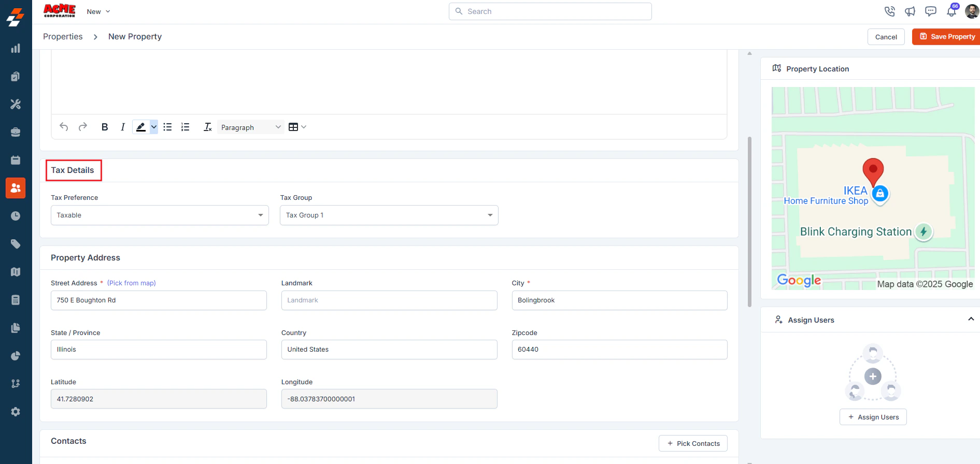This screenshot has width=980, height=464.
Task: Open the Tax Preference dropdown
Action: 160,215
